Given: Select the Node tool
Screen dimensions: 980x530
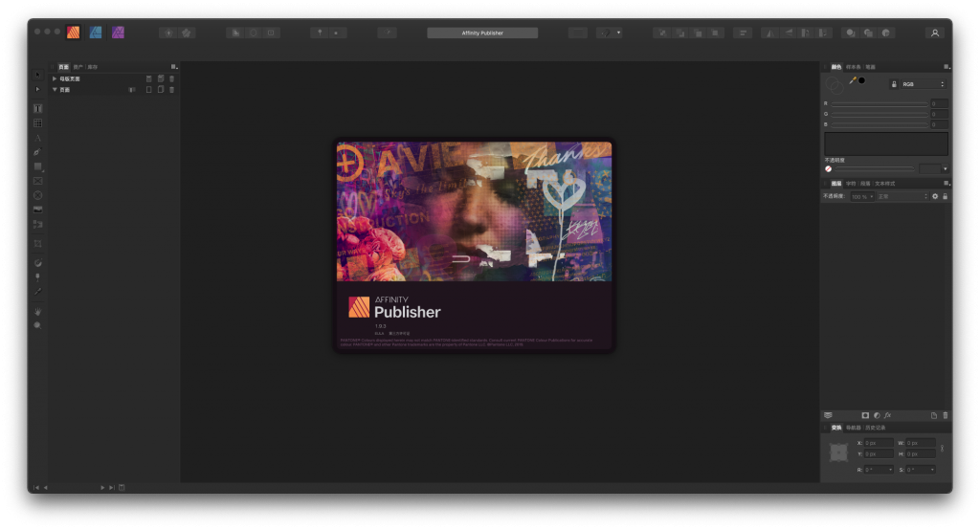Looking at the screenshot, I should click(x=37, y=89).
